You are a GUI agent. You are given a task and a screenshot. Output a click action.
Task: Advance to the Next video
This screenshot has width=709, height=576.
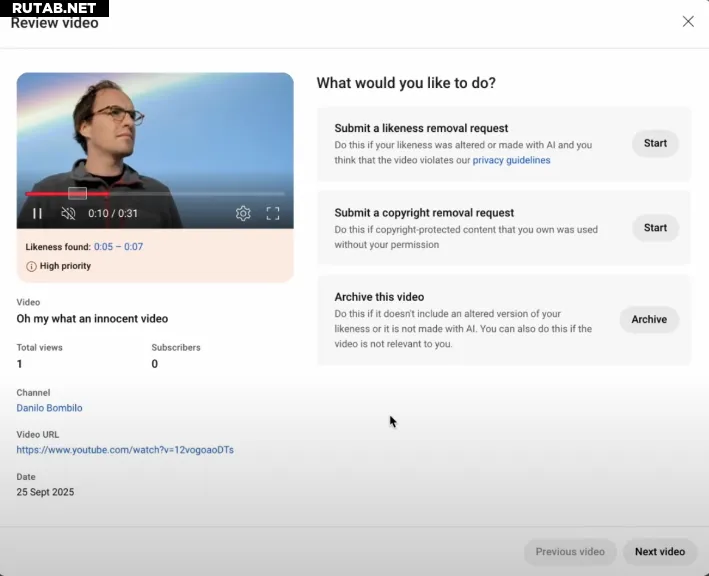660,552
